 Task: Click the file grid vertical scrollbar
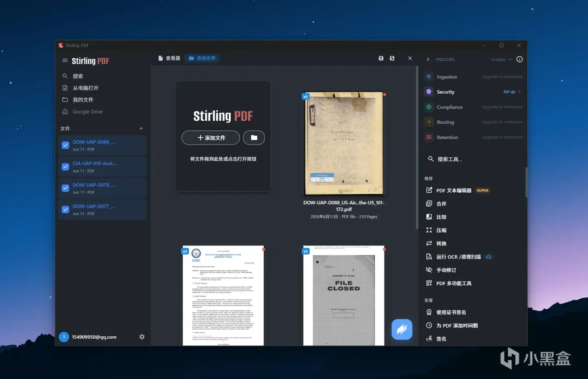click(417, 147)
